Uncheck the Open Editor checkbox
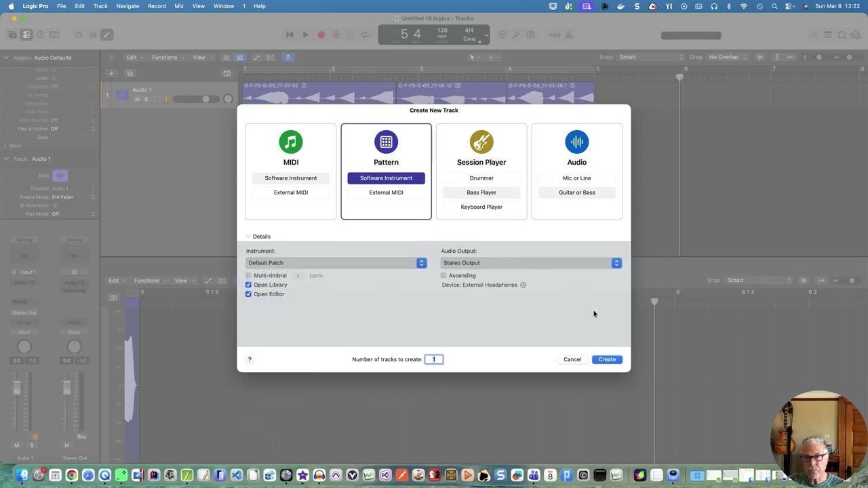The width and height of the screenshot is (868, 488). click(248, 294)
